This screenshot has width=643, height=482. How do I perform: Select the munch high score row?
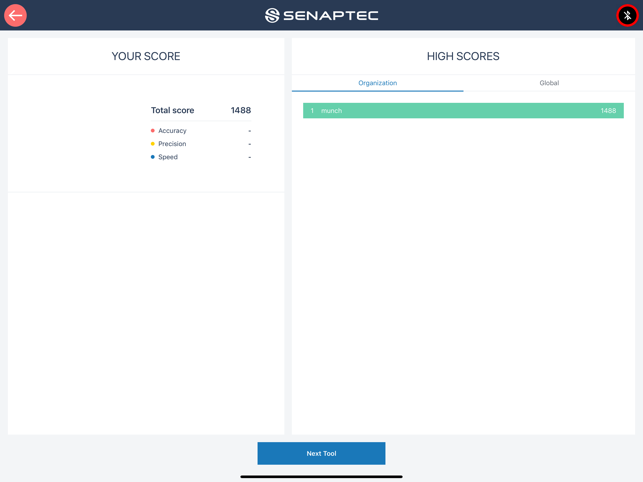(463, 111)
